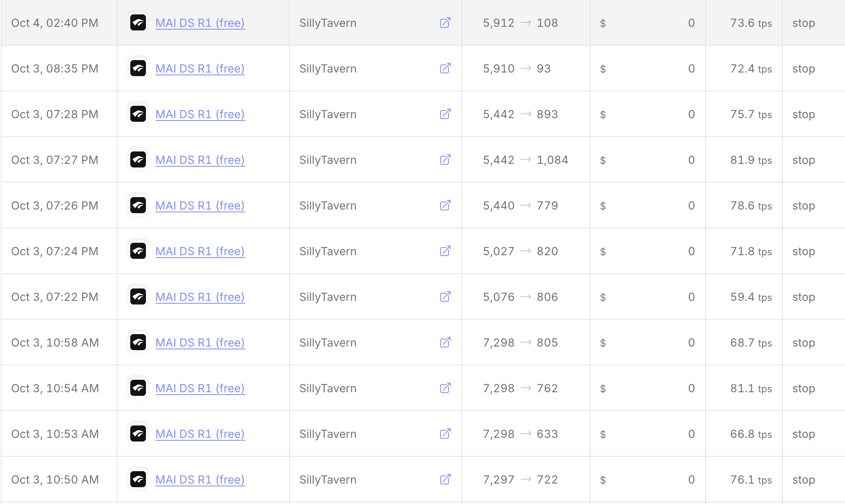
Task: Click external link icon in 10:58 AM row
Action: pyautogui.click(x=445, y=343)
